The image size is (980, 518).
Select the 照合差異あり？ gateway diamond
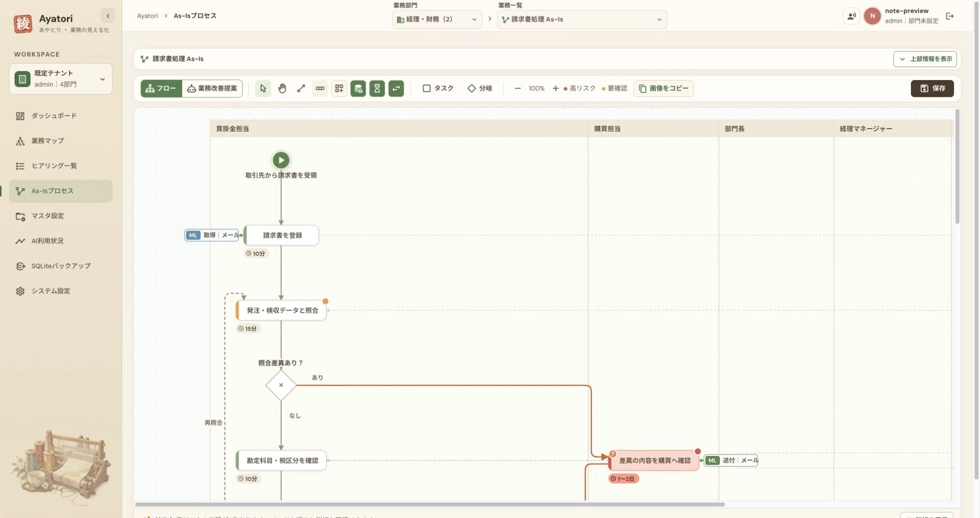281,385
